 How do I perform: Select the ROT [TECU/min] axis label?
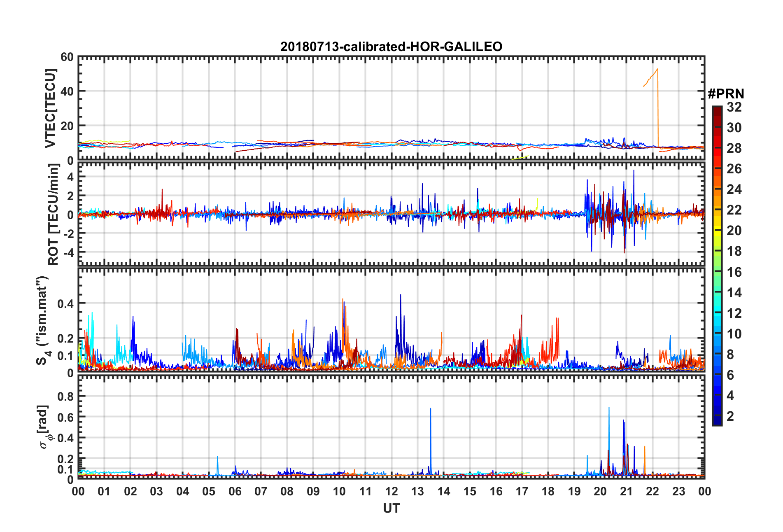(53, 214)
